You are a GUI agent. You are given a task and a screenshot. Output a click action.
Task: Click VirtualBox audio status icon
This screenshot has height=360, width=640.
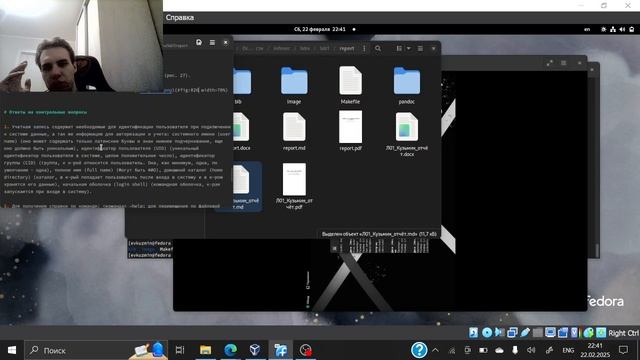pos(499,333)
